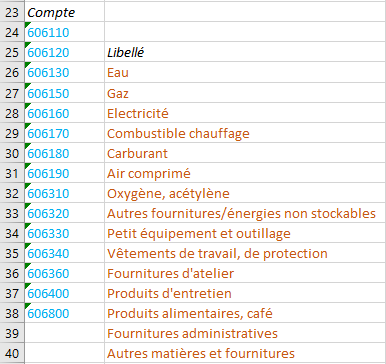This screenshot has width=386, height=364.
Task: Select the cell containing 606360
Action: point(65,273)
